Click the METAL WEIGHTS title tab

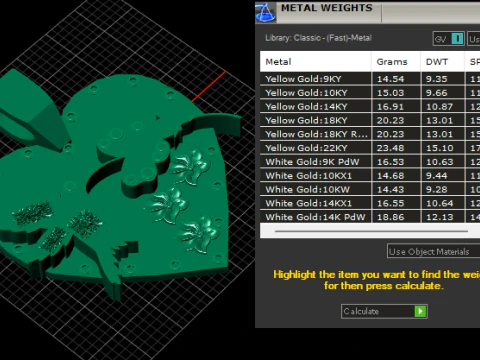click(x=327, y=8)
